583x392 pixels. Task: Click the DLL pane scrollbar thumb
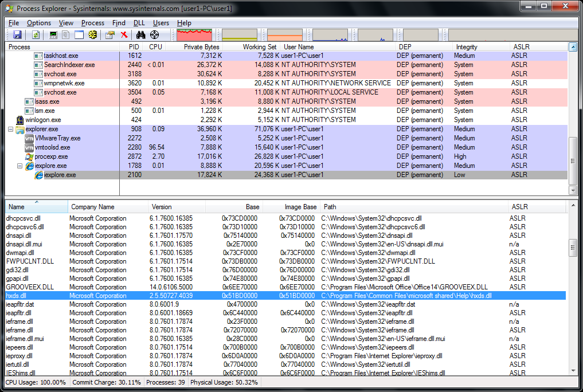click(x=573, y=248)
